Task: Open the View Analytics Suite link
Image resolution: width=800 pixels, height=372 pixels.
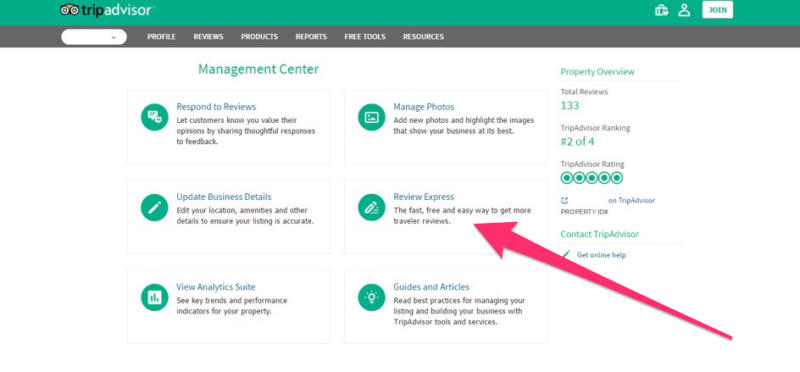Action: point(216,287)
